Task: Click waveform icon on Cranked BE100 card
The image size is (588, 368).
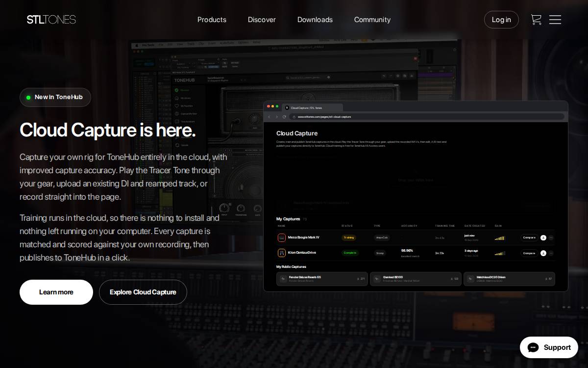Action: pos(376,279)
